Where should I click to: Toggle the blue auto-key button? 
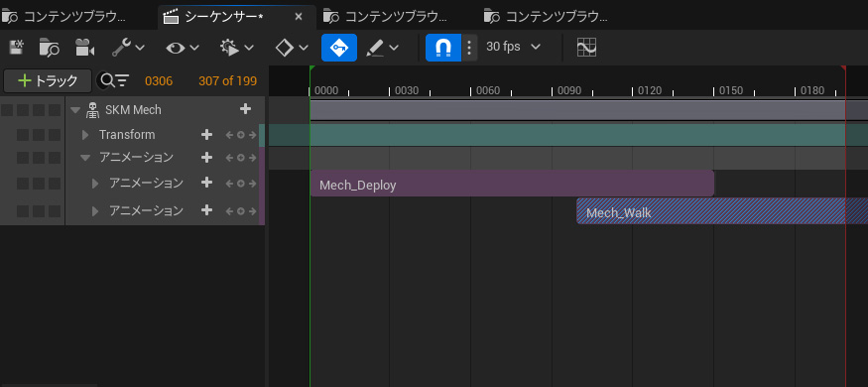pyautogui.click(x=339, y=48)
